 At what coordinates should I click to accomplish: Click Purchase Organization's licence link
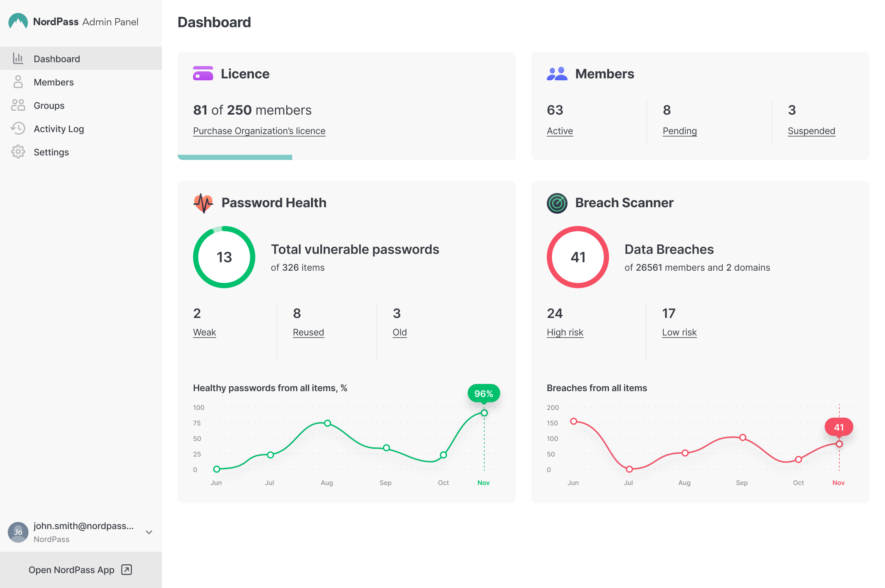(259, 131)
